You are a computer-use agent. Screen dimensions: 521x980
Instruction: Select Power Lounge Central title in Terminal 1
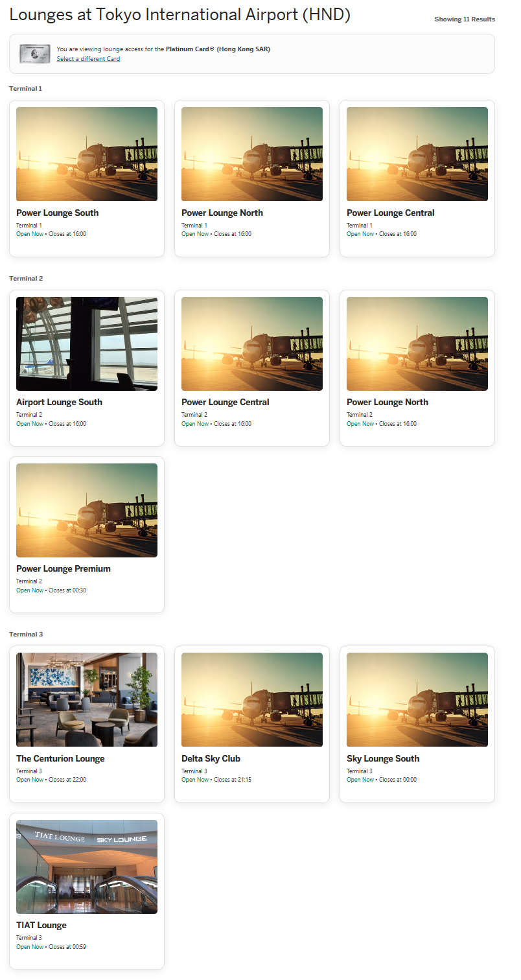click(x=391, y=213)
